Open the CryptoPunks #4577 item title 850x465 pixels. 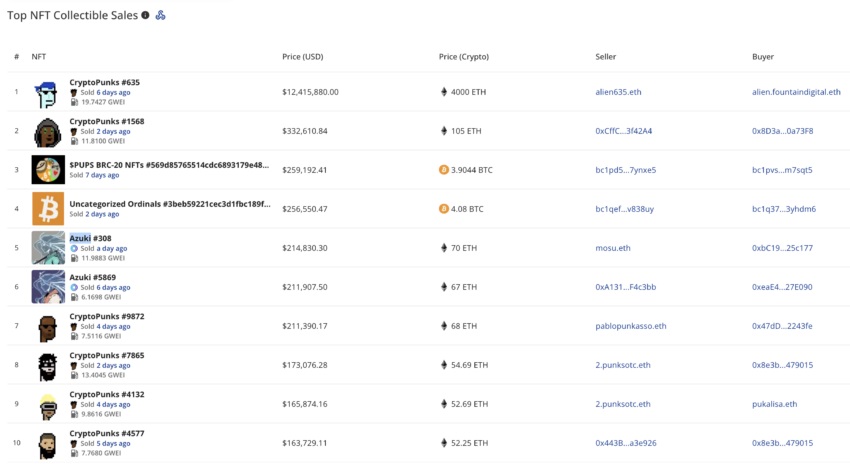pos(106,433)
